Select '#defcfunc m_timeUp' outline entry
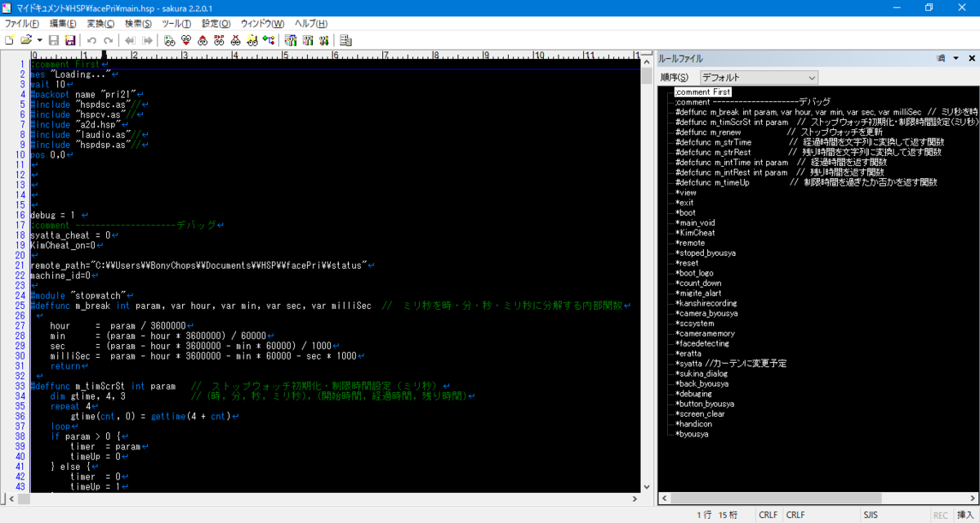Screen dimensions: 980x523 tap(806, 182)
